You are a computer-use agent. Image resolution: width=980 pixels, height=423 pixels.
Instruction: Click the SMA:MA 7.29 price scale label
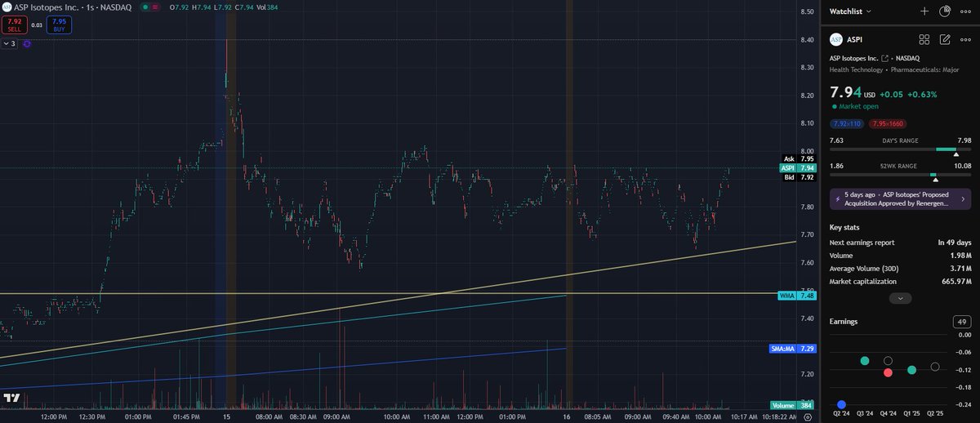click(x=792, y=349)
